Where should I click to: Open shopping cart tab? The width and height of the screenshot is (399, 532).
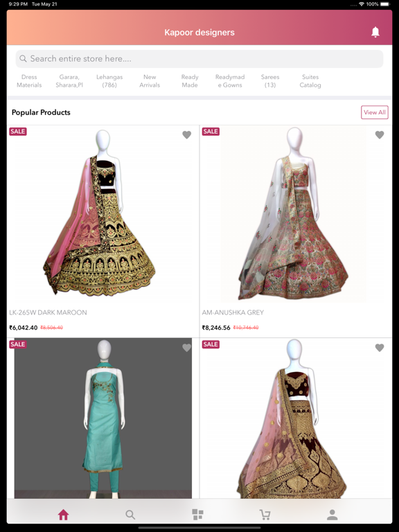265,515
